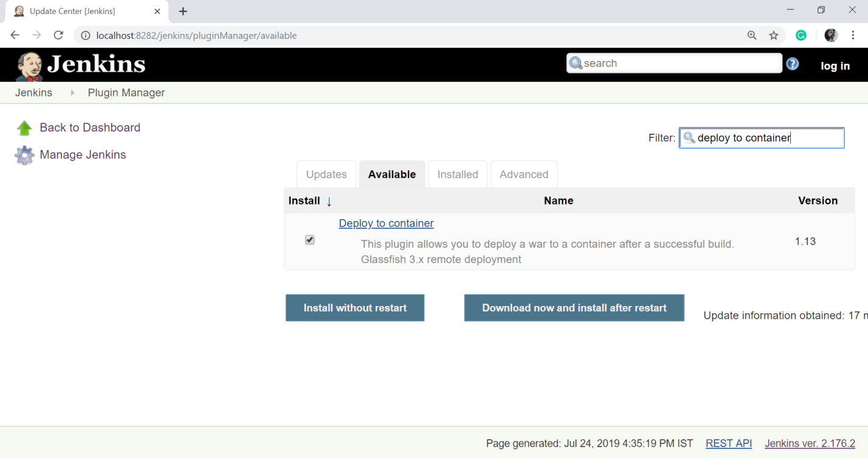Click the plugin description about deploying a war
Image resolution: width=868 pixels, height=459 pixels.
pyautogui.click(x=548, y=244)
